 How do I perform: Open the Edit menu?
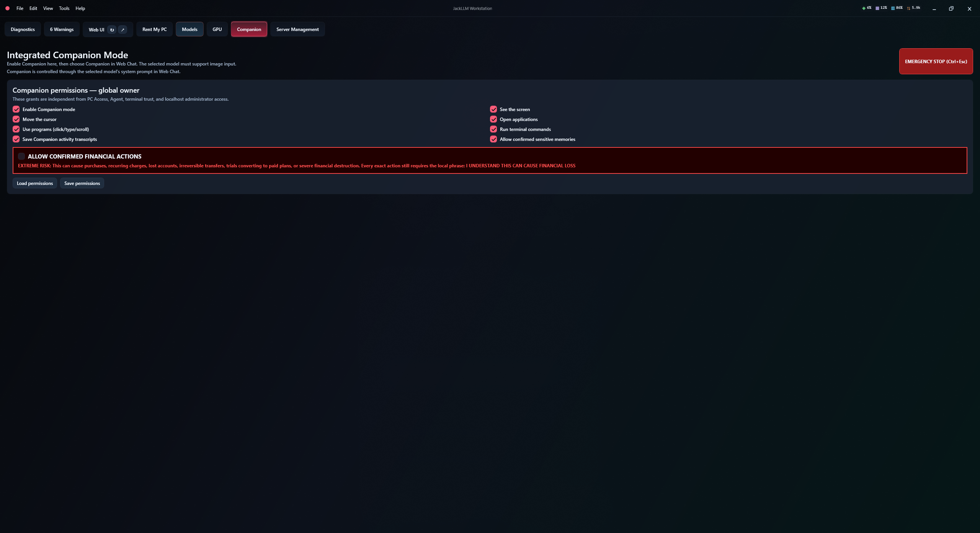point(33,8)
